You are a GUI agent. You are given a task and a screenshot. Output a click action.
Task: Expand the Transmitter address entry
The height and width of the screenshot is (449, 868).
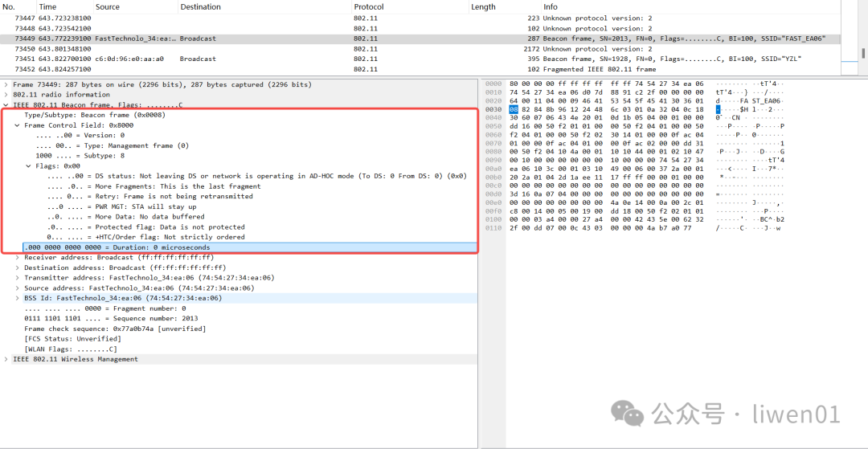point(18,278)
